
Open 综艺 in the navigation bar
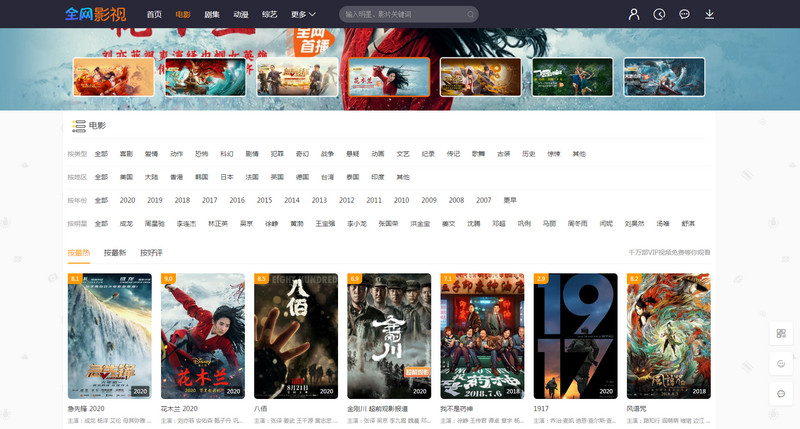(x=269, y=14)
